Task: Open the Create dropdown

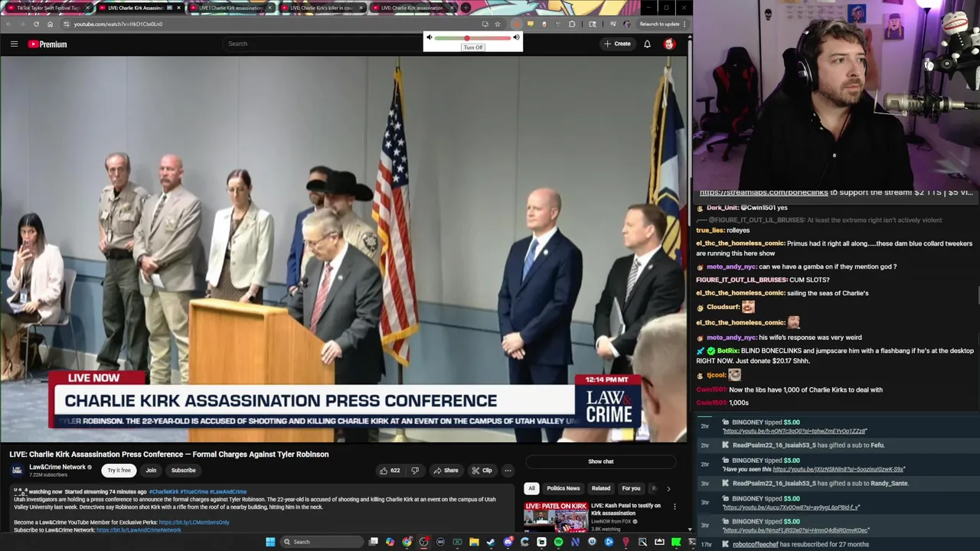Action: [617, 44]
